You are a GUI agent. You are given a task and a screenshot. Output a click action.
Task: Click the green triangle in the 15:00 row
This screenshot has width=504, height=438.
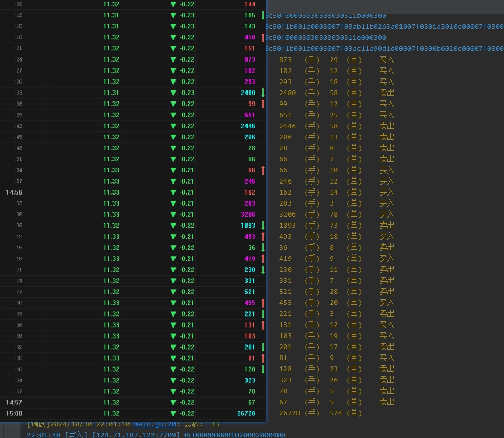pos(173,413)
